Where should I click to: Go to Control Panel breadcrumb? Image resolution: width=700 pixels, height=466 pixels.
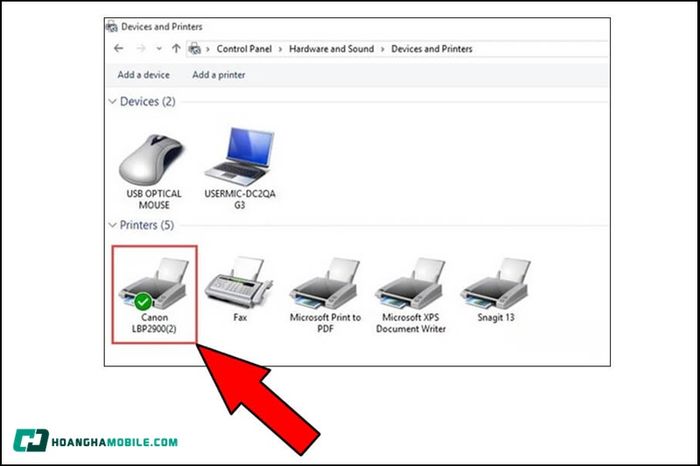point(244,49)
